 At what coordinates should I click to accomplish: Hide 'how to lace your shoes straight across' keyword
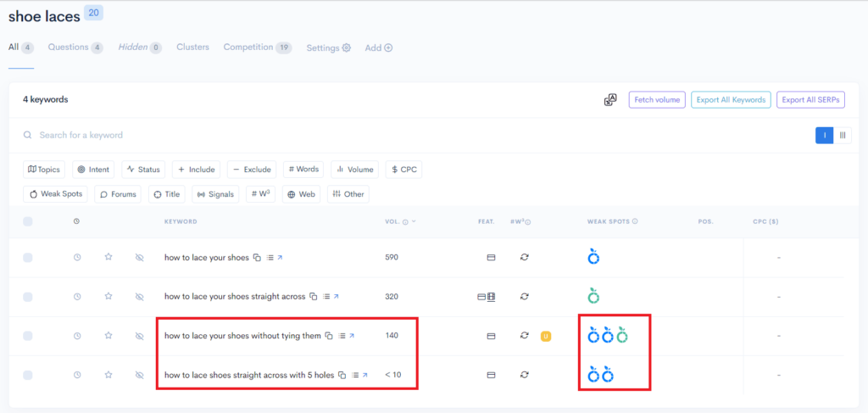tap(140, 297)
